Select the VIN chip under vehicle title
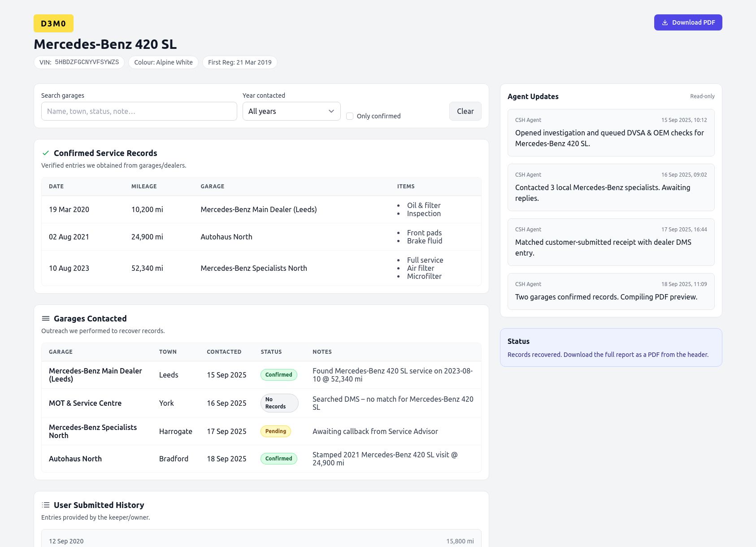This screenshot has width=756, height=547. tap(79, 62)
